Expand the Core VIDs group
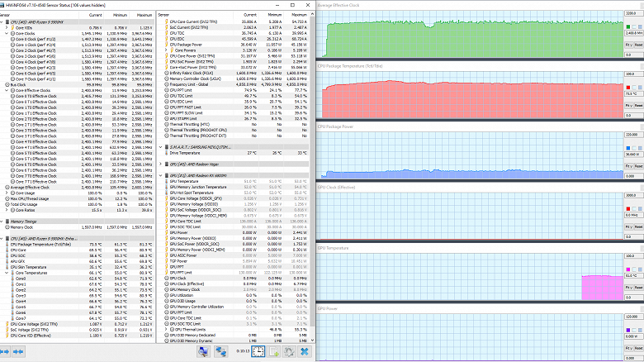The image size is (644, 362). click(7, 27)
